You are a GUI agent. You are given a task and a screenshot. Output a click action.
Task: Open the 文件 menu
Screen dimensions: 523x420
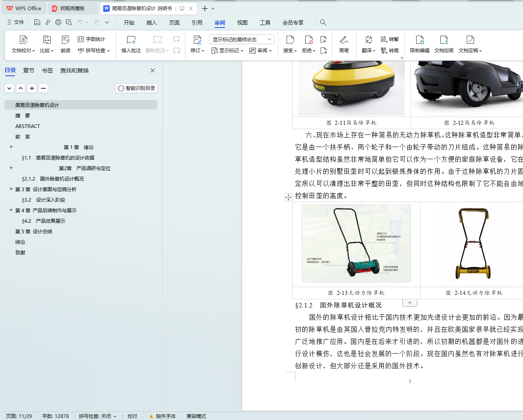coord(16,22)
